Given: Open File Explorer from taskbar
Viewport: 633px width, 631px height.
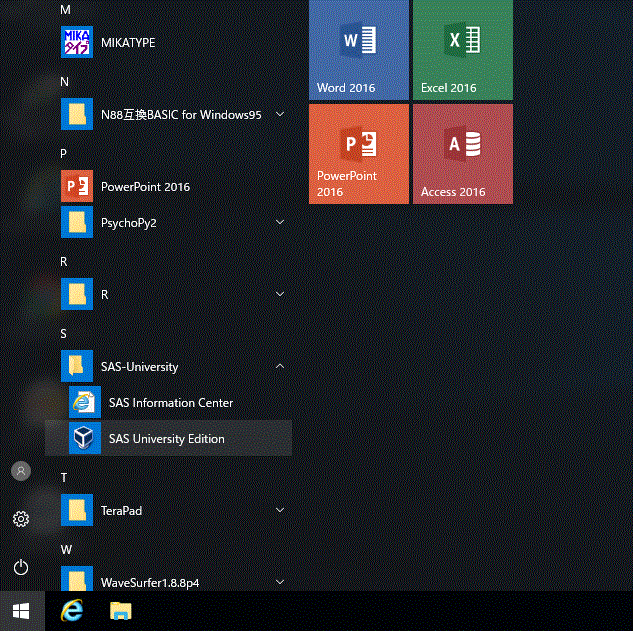Looking at the screenshot, I should pyautogui.click(x=121, y=611).
